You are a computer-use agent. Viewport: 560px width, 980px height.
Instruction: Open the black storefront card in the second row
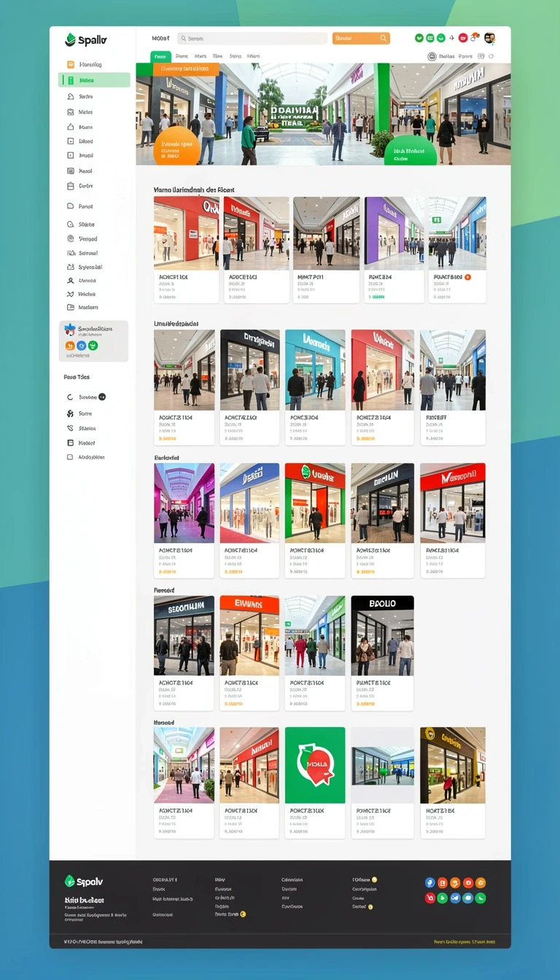pos(250,387)
